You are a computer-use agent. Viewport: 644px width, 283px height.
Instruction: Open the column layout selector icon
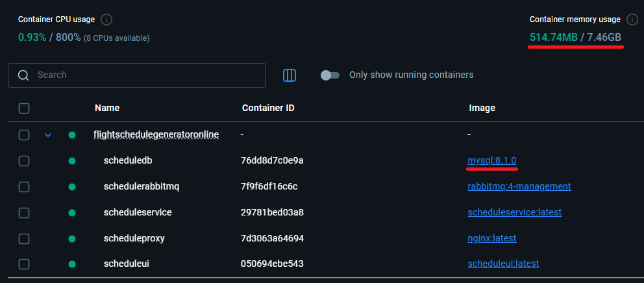pyautogui.click(x=290, y=75)
